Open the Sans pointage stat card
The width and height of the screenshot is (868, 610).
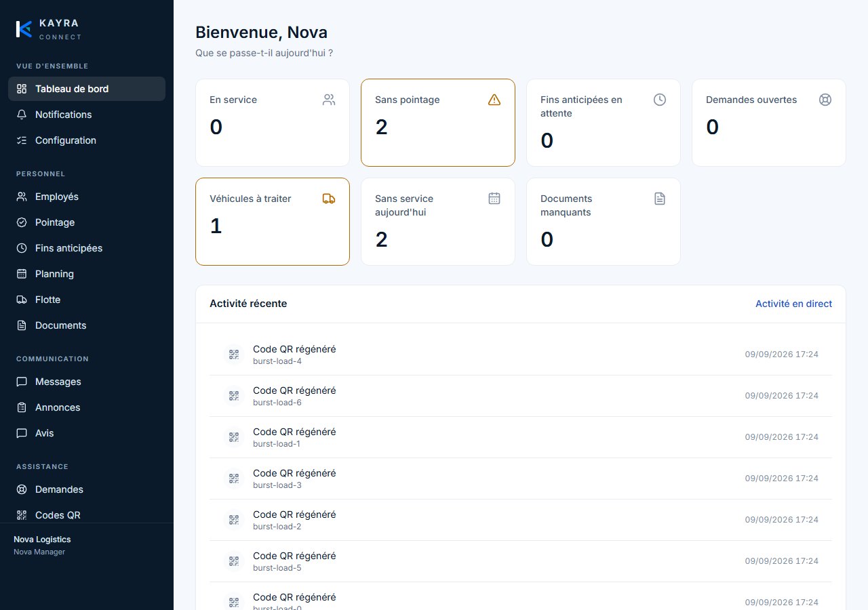438,123
